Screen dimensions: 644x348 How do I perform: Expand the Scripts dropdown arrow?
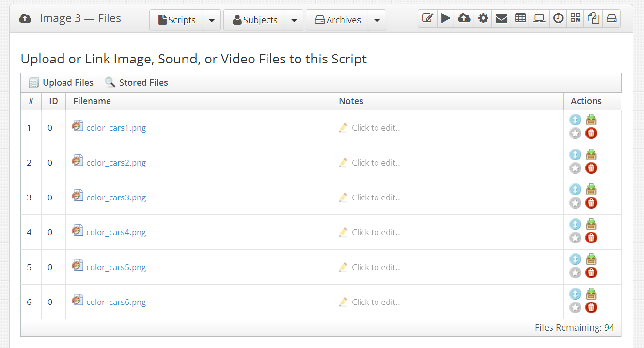pos(212,20)
